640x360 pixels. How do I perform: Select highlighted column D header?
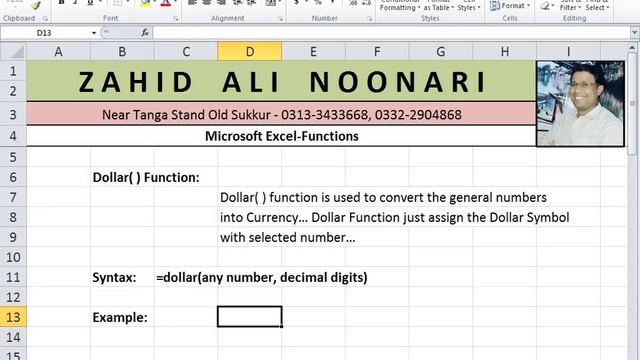(x=250, y=52)
